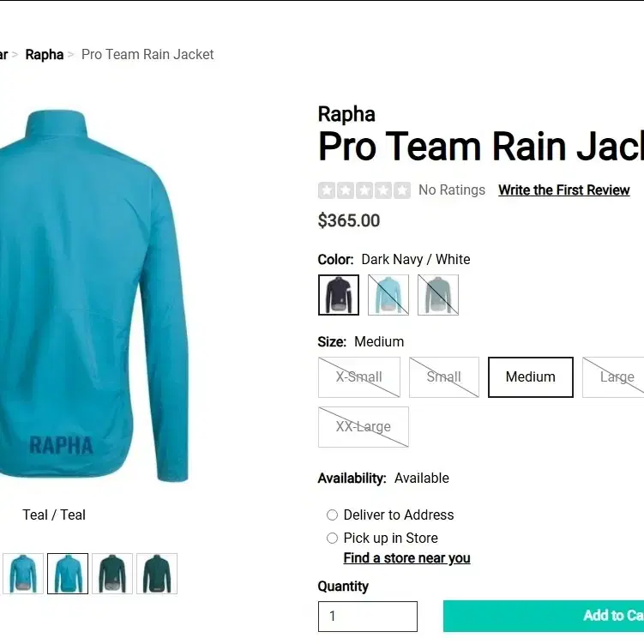644x644 pixels.
Task: Select the Dark Navy / White color swatch
Action: [339, 295]
